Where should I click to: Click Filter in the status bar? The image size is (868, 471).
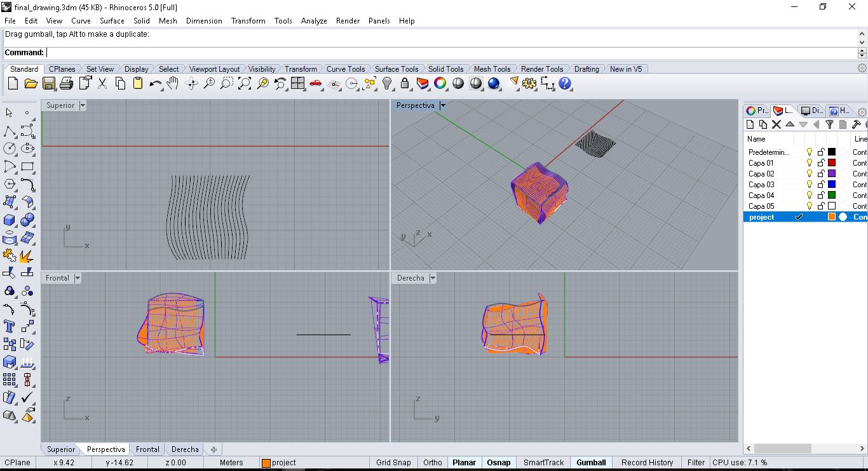point(696,462)
